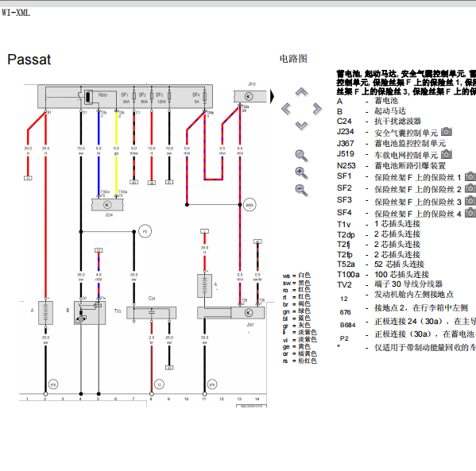Click color code ws = 白色

click(296, 276)
